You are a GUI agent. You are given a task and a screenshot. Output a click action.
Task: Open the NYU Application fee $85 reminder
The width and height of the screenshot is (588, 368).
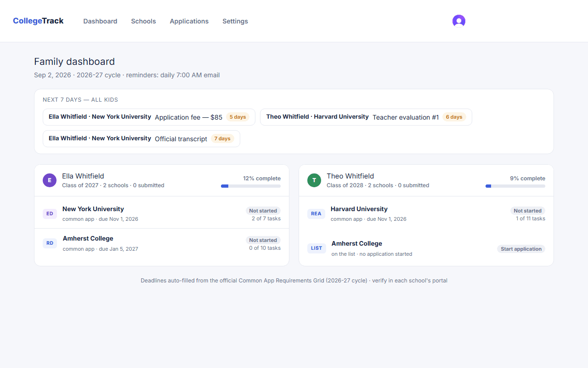coord(149,117)
